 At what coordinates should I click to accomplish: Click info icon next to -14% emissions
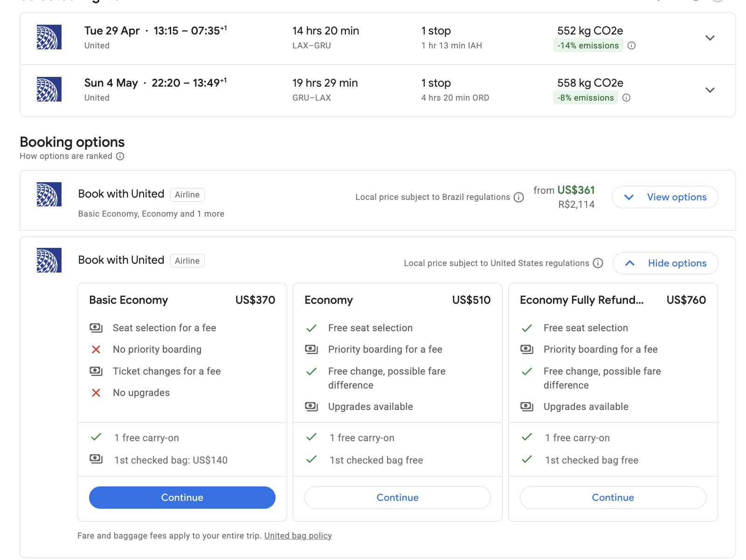pyautogui.click(x=631, y=46)
